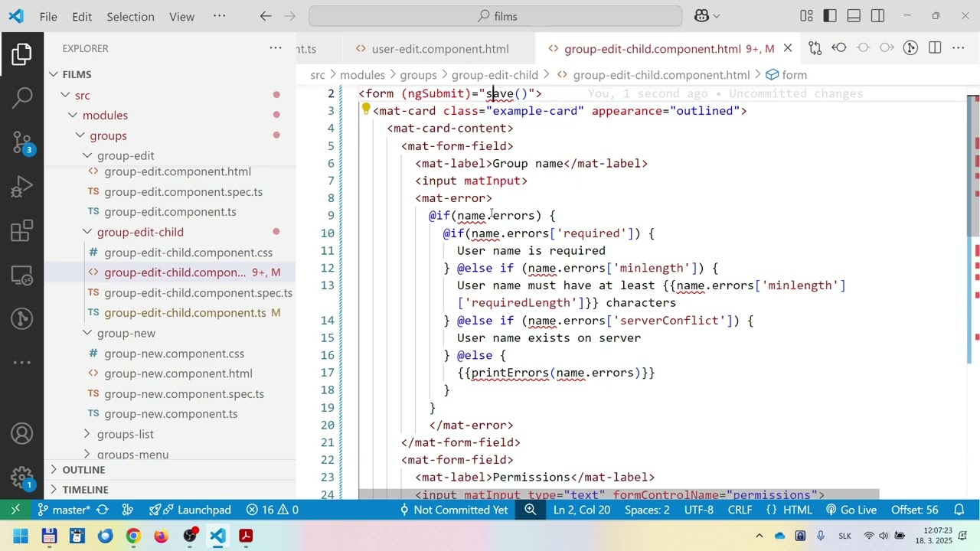Click the films command center search box
Screen dimensions: 980x551
(495, 16)
